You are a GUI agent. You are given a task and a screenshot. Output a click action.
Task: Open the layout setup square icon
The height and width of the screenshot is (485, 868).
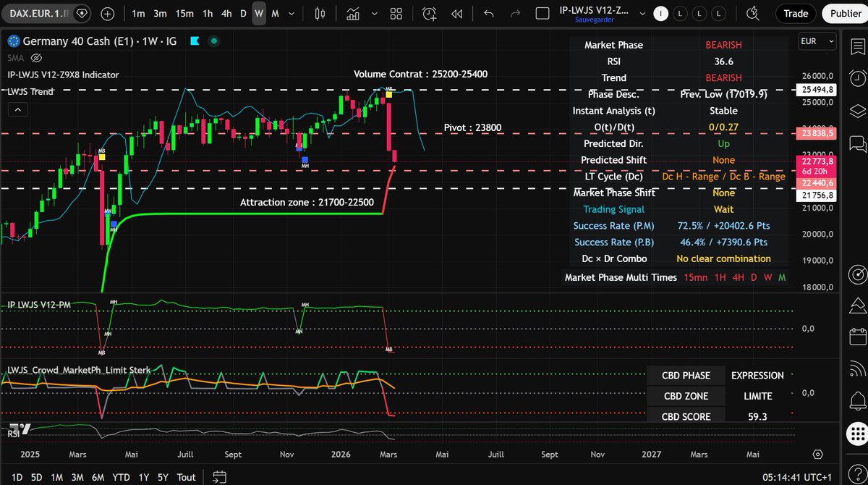click(543, 13)
